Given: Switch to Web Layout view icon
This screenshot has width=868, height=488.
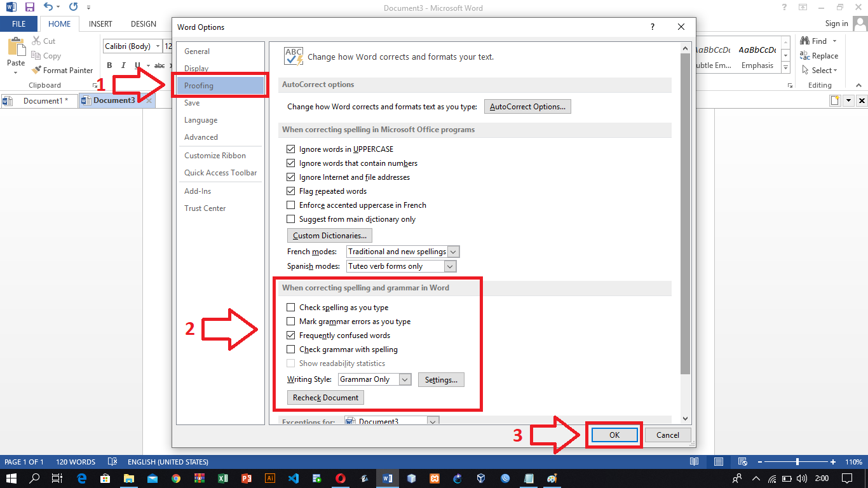Looking at the screenshot, I should click(742, 462).
